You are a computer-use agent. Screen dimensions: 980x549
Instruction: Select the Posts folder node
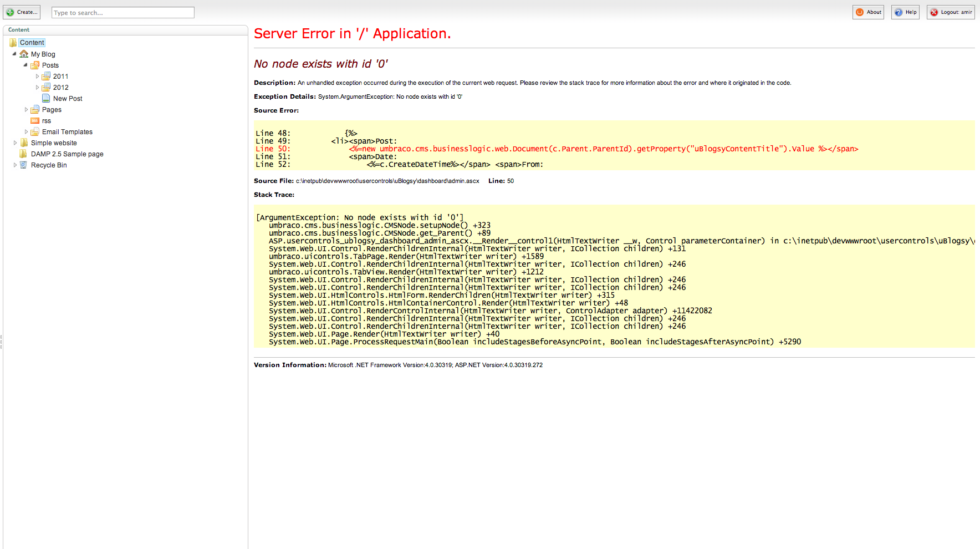50,65
